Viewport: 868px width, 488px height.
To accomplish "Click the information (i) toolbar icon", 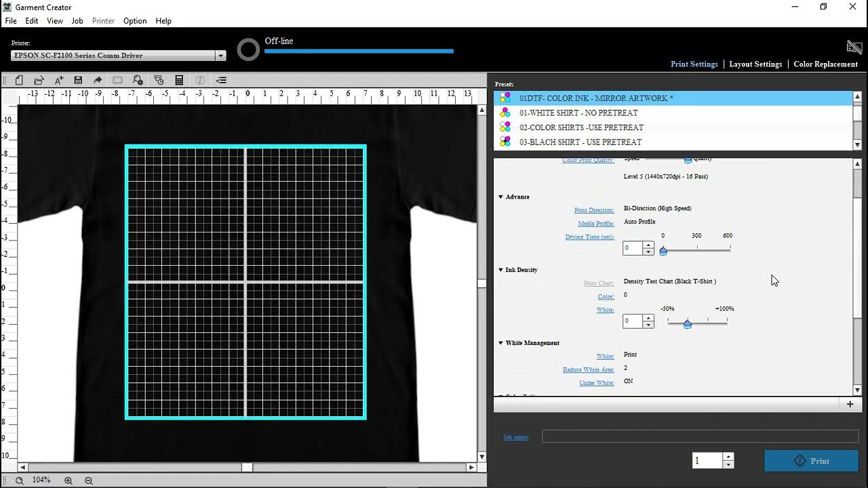I will (200, 80).
